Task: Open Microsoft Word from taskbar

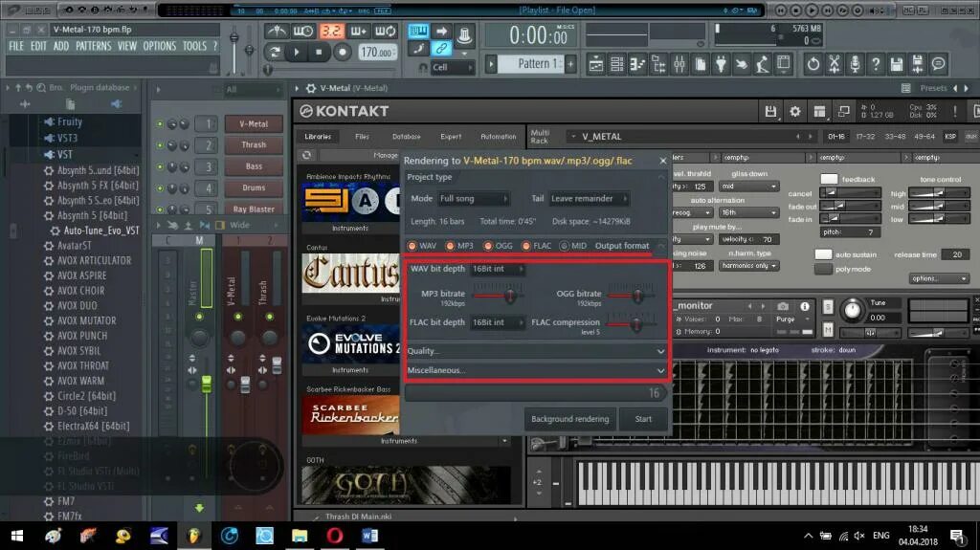Action: click(x=369, y=536)
